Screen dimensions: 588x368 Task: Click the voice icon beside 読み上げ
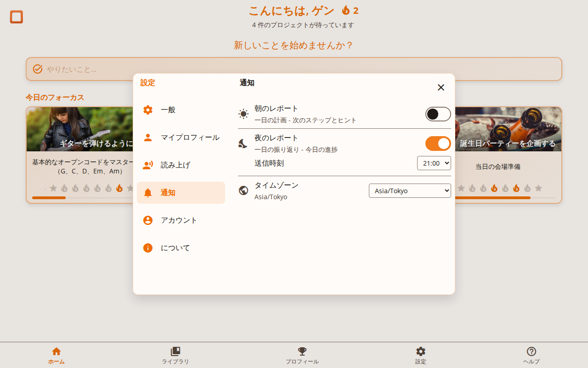(148, 165)
